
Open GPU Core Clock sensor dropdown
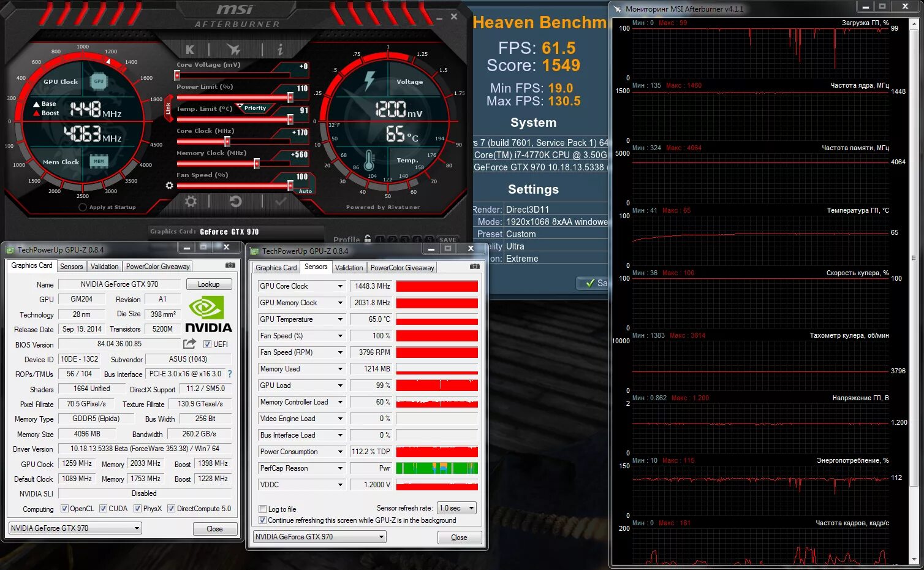click(x=340, y=286)
